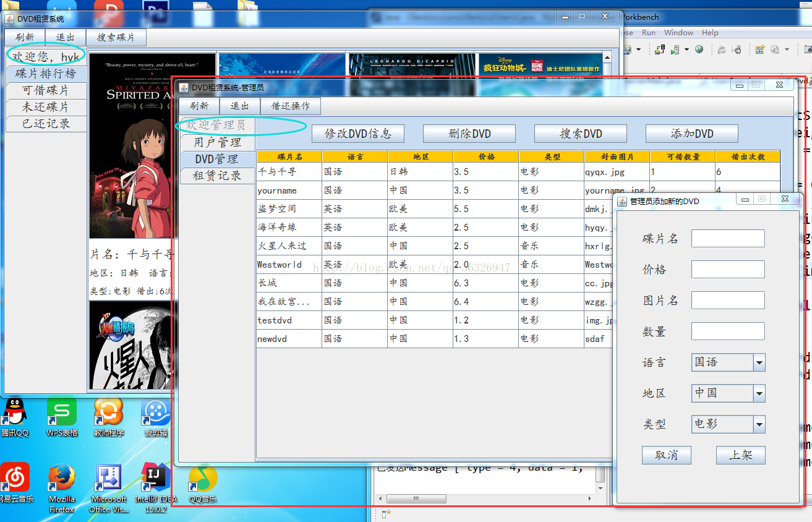
Task: Click the globe icon in Workbench toolbar
Action: (699, 49)
